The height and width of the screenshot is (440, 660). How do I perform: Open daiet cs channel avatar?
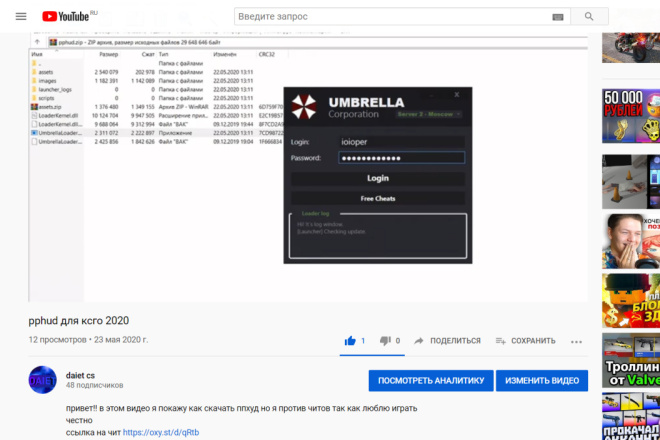pos(43,380)
